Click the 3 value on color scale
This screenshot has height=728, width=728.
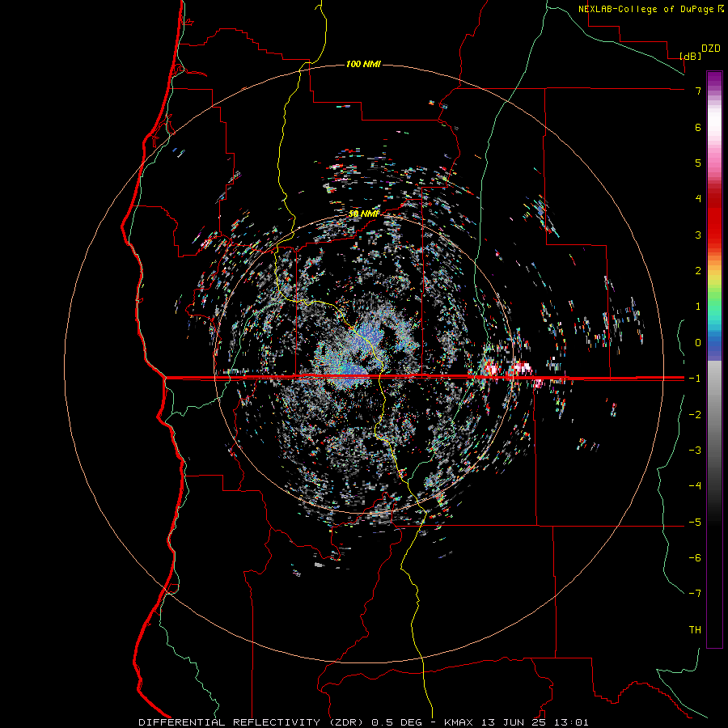698,235
